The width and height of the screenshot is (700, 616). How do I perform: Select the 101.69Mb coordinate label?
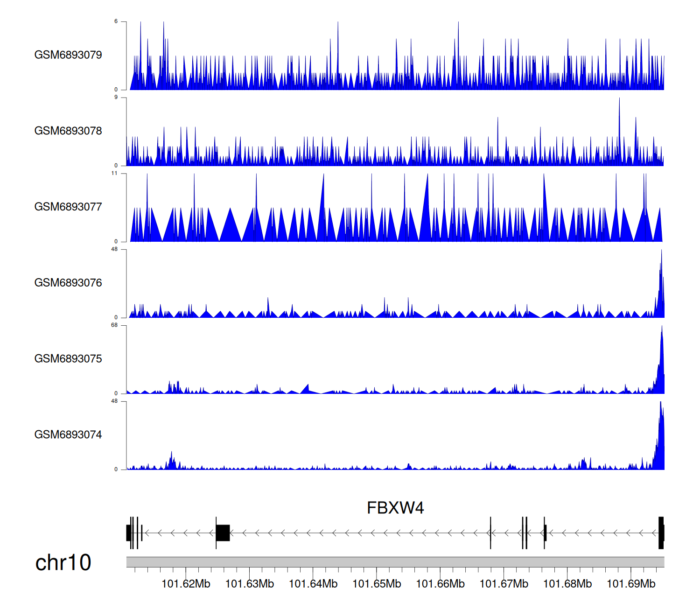[631, 584]
